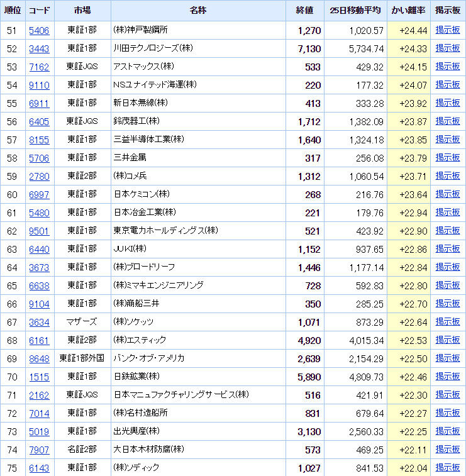Open stock code 3443 link

[x=39, y=49]
